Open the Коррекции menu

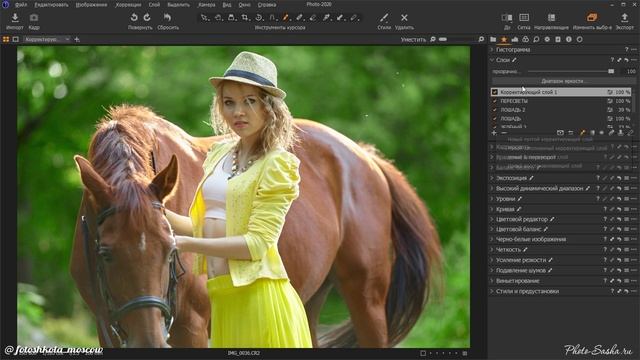[x=128, y=5]
